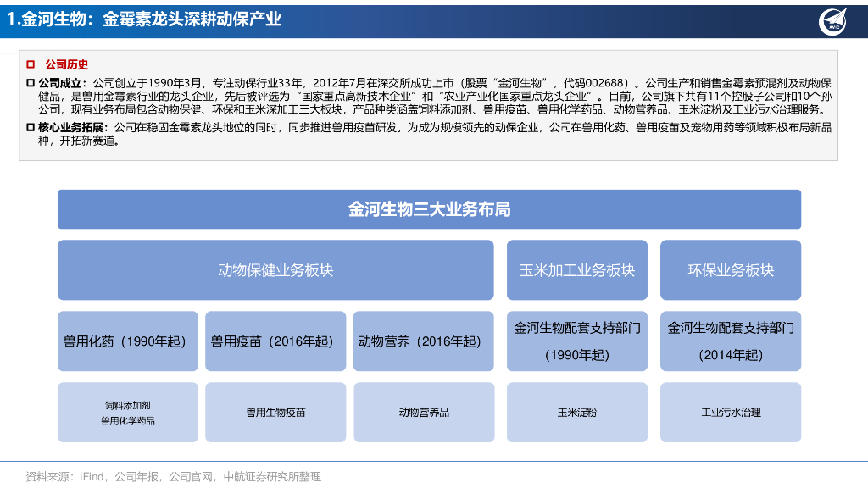
Task: Click the 玉米淀粉 box
Action: pyautogui.click(x=576, y=413)
